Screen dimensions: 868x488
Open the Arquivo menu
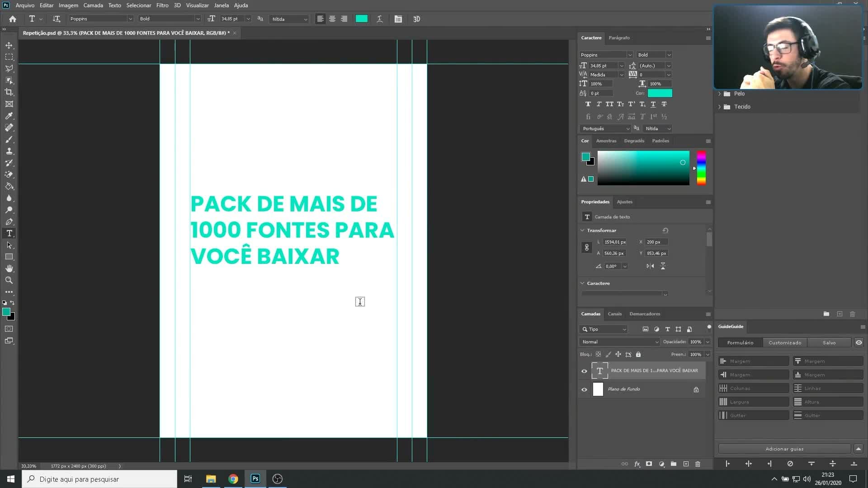[25, 5]
